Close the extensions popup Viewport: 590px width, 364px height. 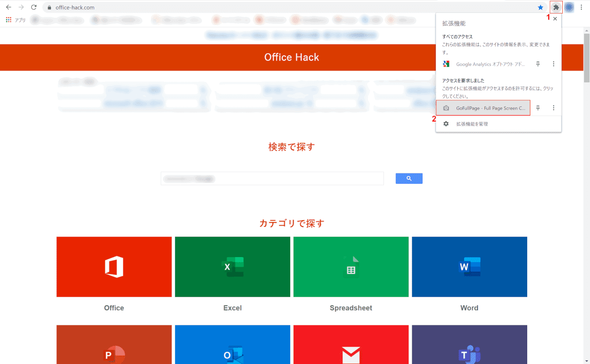pos(555,19)
